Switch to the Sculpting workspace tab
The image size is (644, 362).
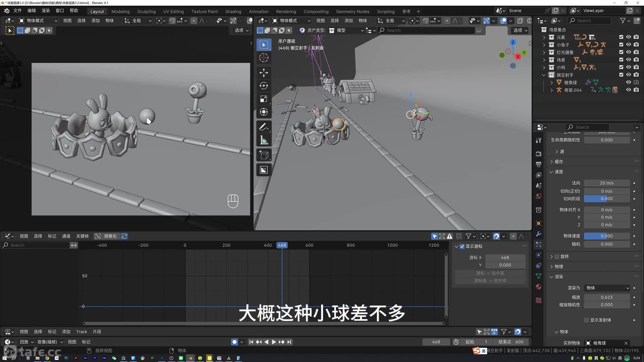click(146, 11)
